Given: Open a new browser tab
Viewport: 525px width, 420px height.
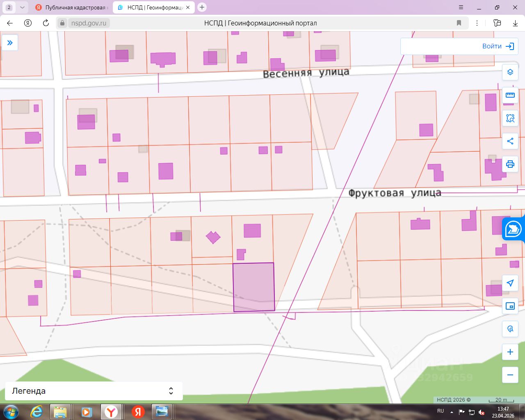Looking at the screenshot, I should 202,7.
